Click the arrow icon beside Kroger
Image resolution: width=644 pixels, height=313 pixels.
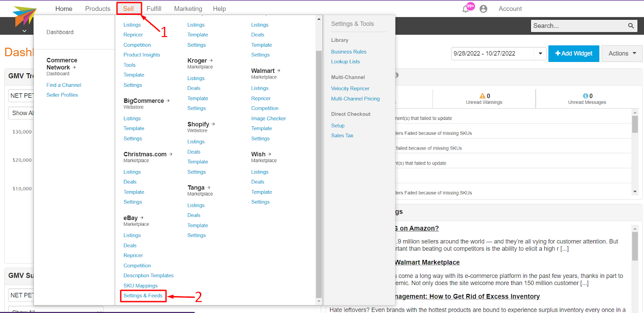coord(211,60)
